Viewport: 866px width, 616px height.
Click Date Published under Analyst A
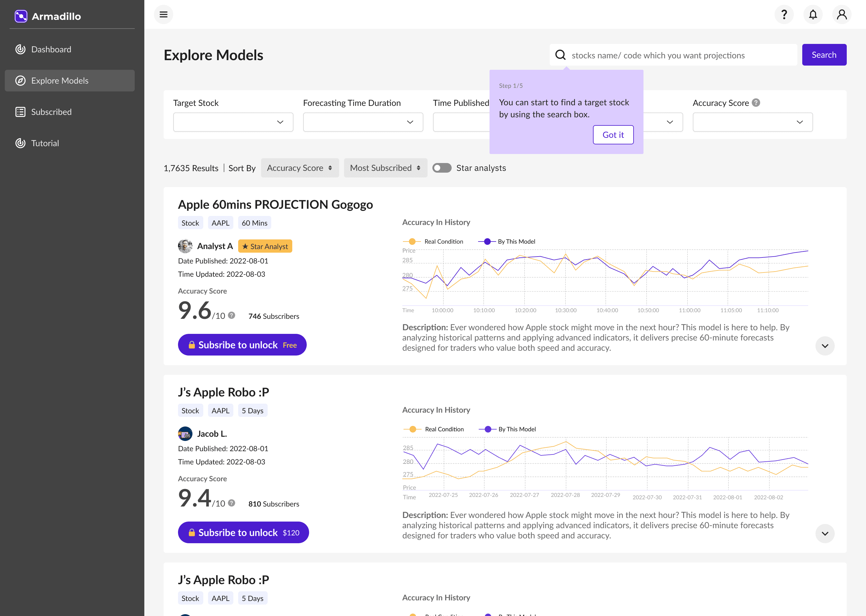pos(223,261)
